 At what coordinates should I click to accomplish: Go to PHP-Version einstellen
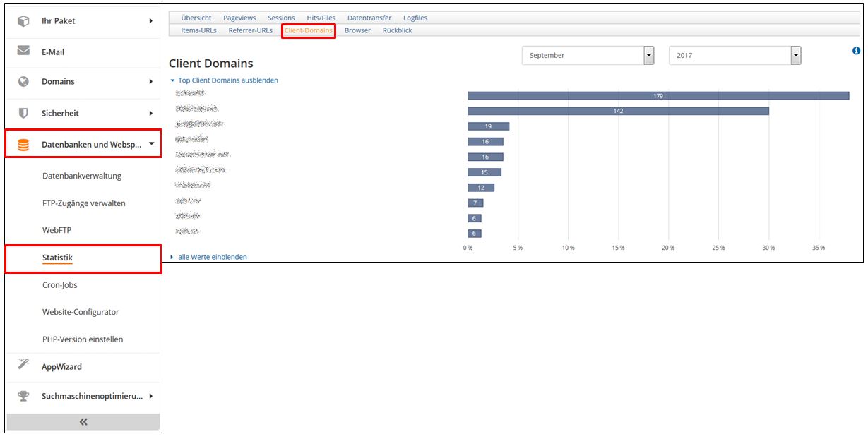[83, 339]
